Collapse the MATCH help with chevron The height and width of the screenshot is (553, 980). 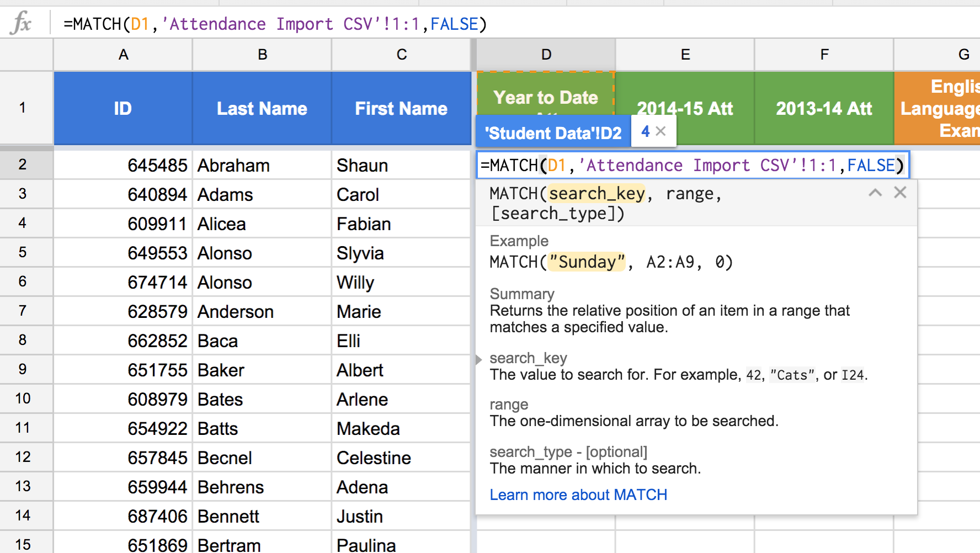coord(875,193)
